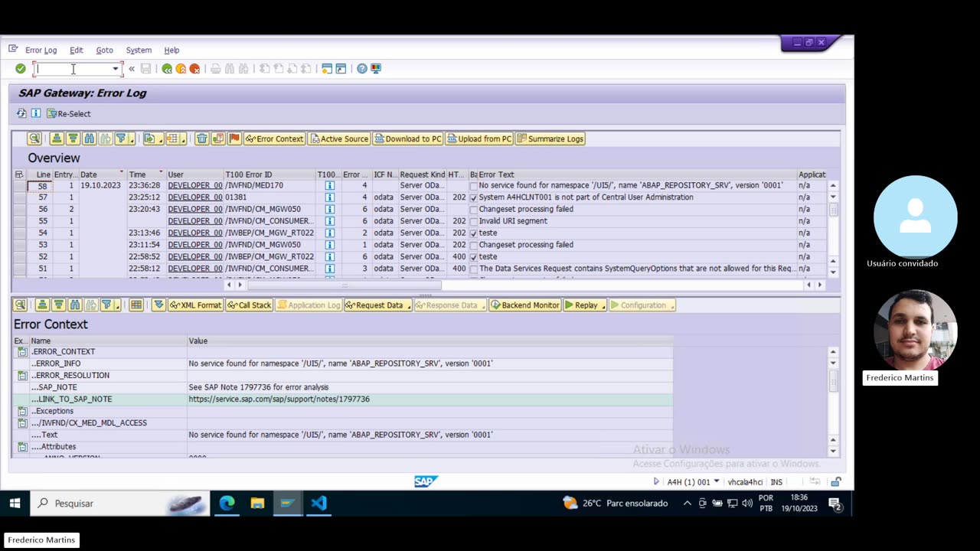This screenshot has width=980, height=551.
Task: Click the info icon in row 58
Action: click(329, 185)
